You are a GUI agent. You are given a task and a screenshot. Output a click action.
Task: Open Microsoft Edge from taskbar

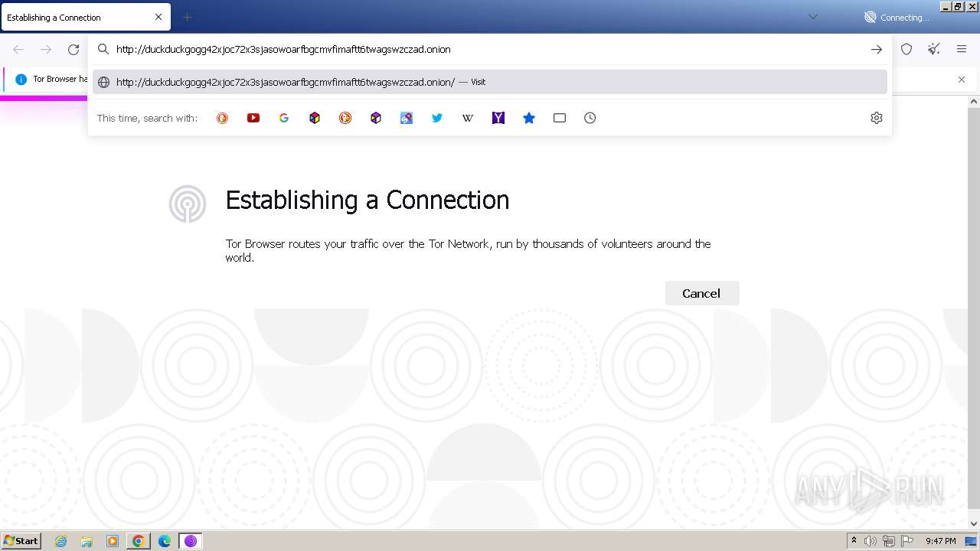tap(165, 541)
